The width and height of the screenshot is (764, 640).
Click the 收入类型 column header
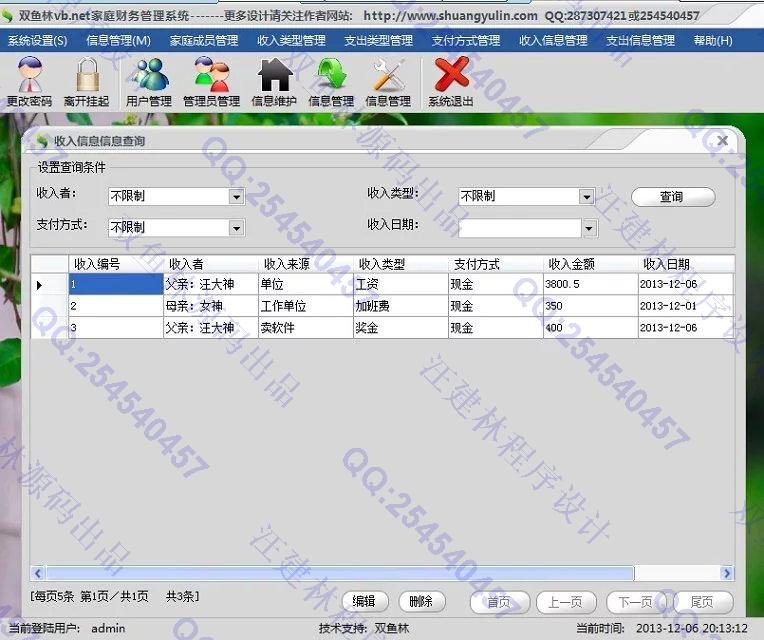click(401, 264)
